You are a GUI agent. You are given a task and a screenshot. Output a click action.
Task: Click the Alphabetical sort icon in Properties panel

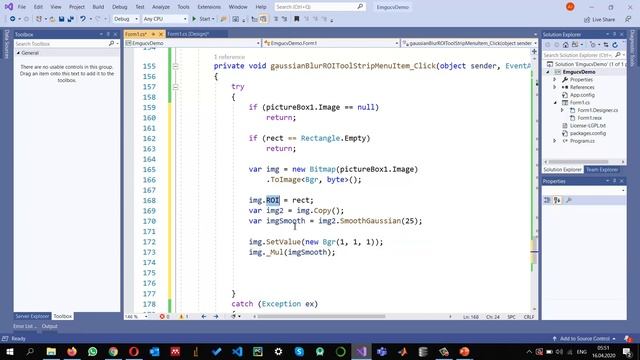[x=557, y=200]
